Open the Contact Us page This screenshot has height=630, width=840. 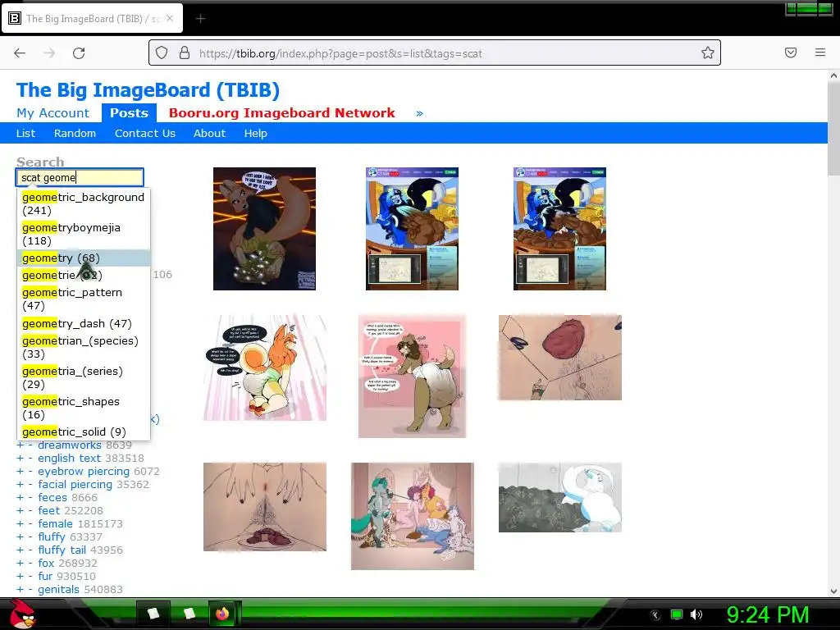(x=145, y=134)
